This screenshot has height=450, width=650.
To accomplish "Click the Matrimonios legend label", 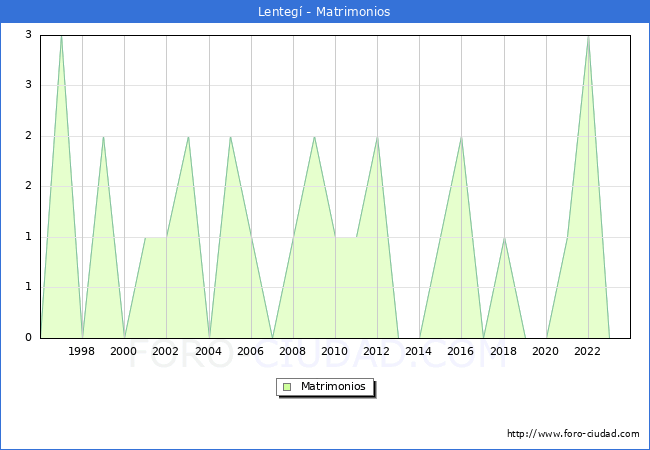I will (333, 387).
